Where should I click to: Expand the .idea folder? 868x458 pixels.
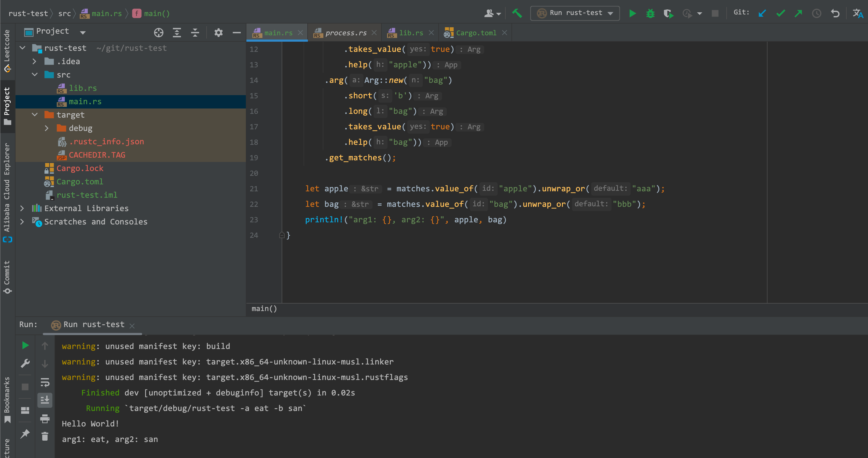click(x=34, y=61)
